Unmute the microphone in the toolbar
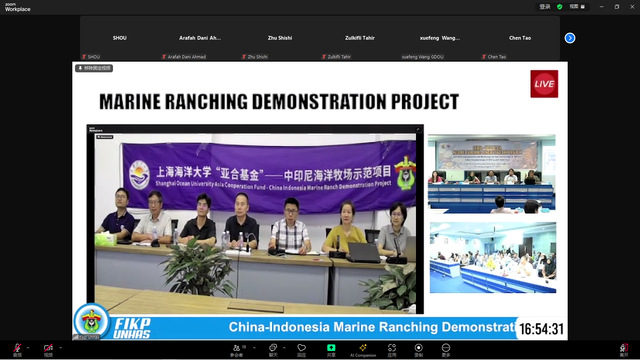This screenshot has width=640, height=360. tap(17, 349)
